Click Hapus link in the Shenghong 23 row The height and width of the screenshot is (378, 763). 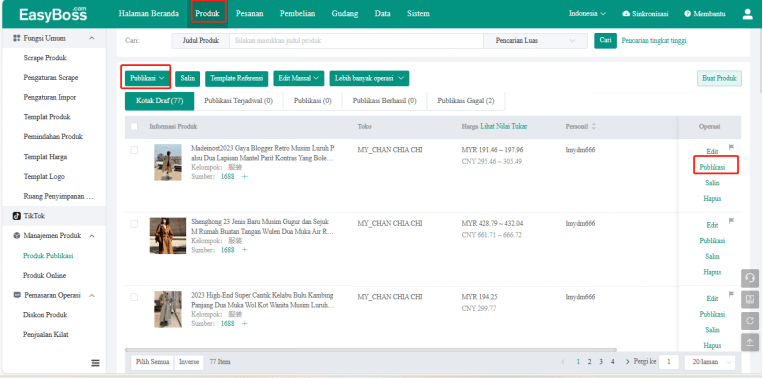coord(712,272)
